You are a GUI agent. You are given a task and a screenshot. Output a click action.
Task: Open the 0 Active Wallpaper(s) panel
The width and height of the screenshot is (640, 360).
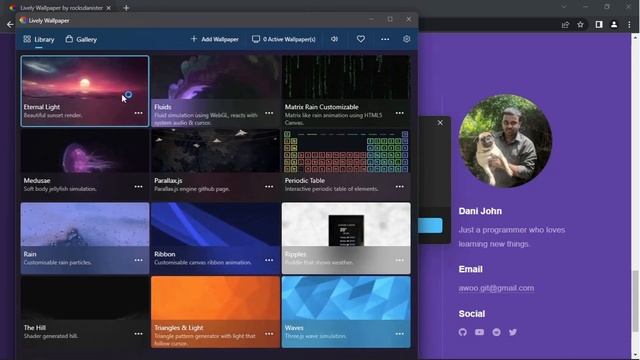point(284,39)
